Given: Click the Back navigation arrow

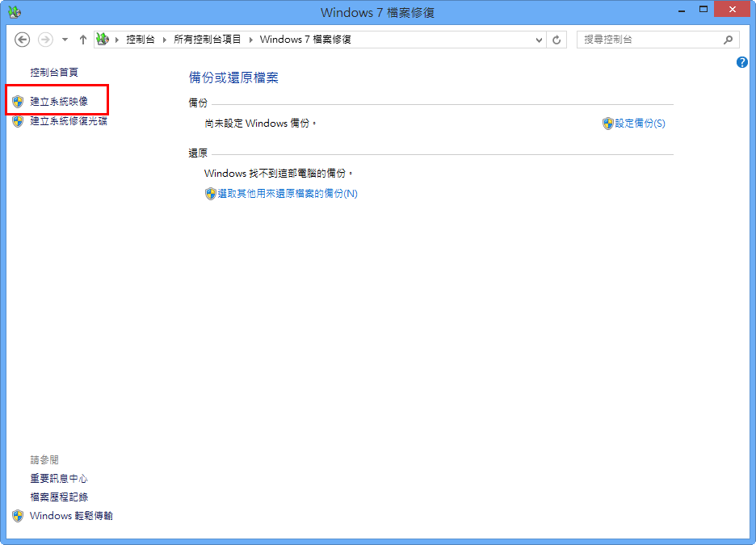Looking at the screenshot, I should coord(22,40).
